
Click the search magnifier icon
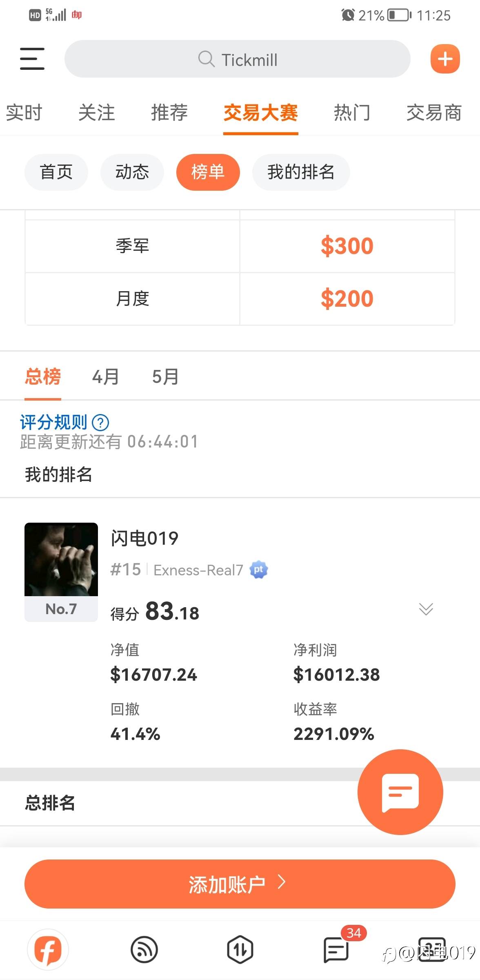206,59
